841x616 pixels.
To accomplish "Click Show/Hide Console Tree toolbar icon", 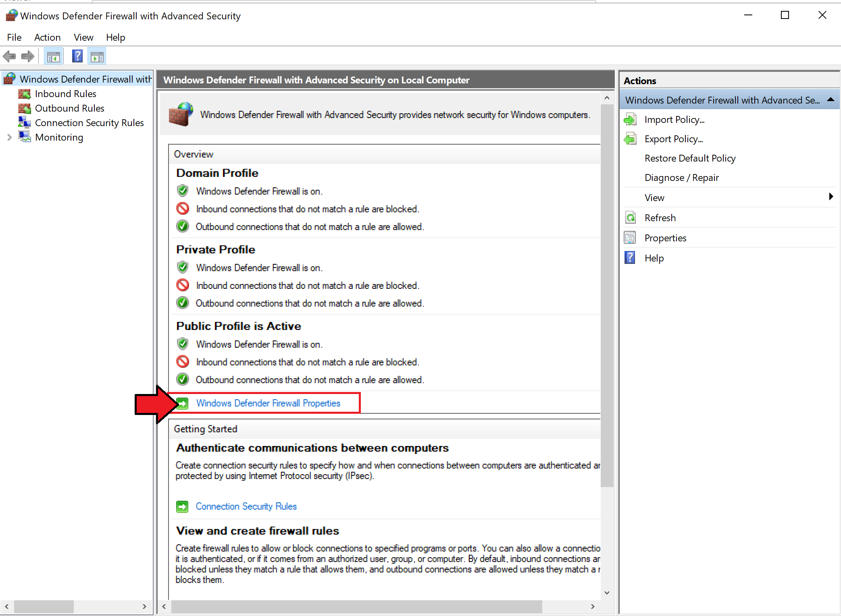I will click(x=54, y=57).
